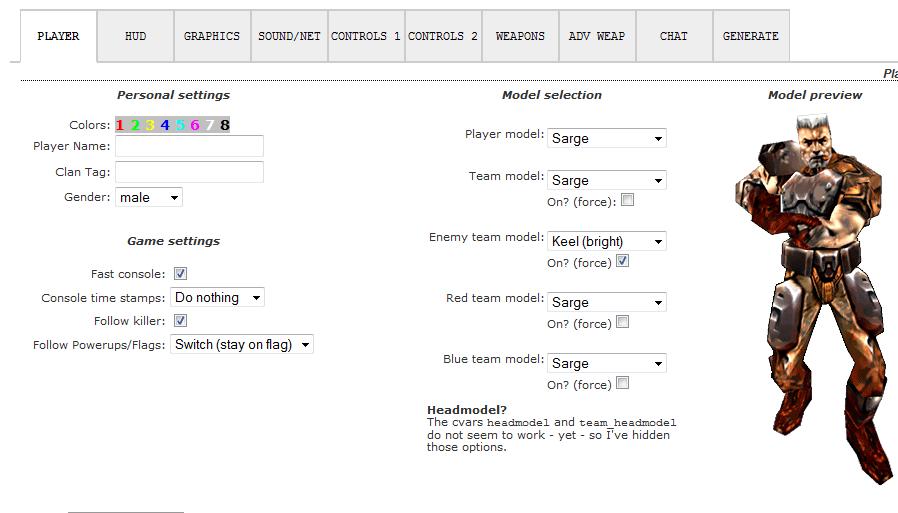
Task: Pick green color code 2
Action: click(135, 125)
